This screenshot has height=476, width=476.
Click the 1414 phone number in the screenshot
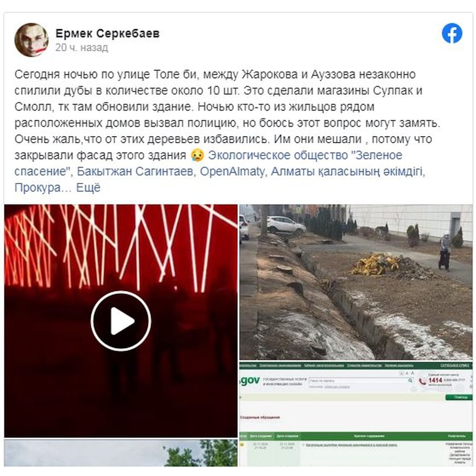point(435,380)
